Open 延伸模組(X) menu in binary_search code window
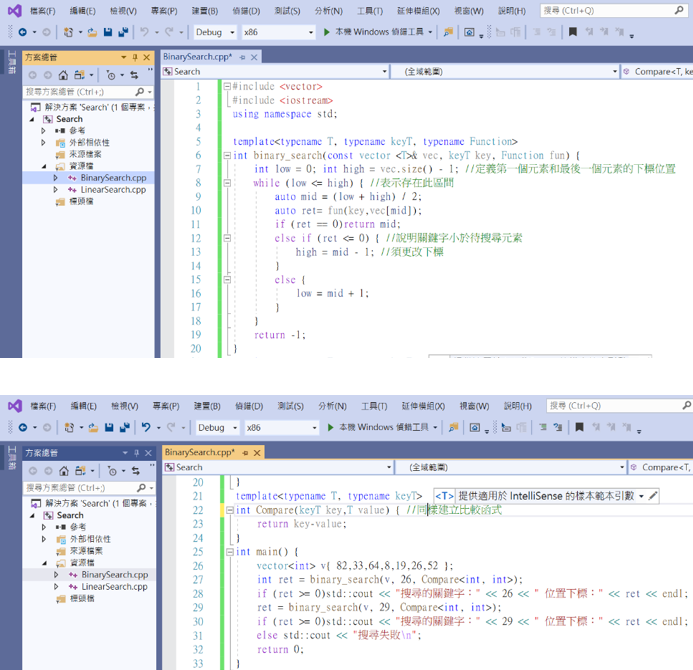 coord(418,11)
